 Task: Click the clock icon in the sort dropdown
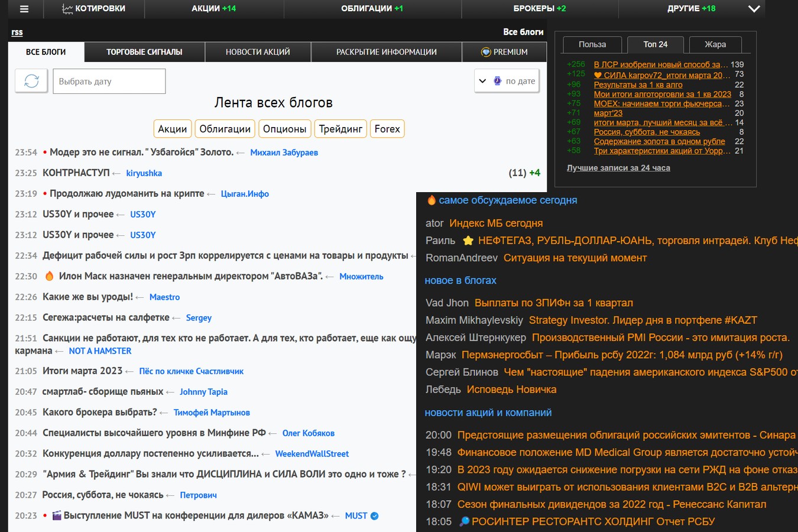(x=497, y=81)
